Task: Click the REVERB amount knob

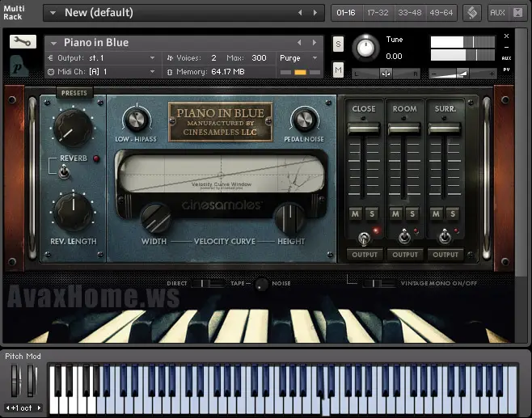Action: [73, 128]
